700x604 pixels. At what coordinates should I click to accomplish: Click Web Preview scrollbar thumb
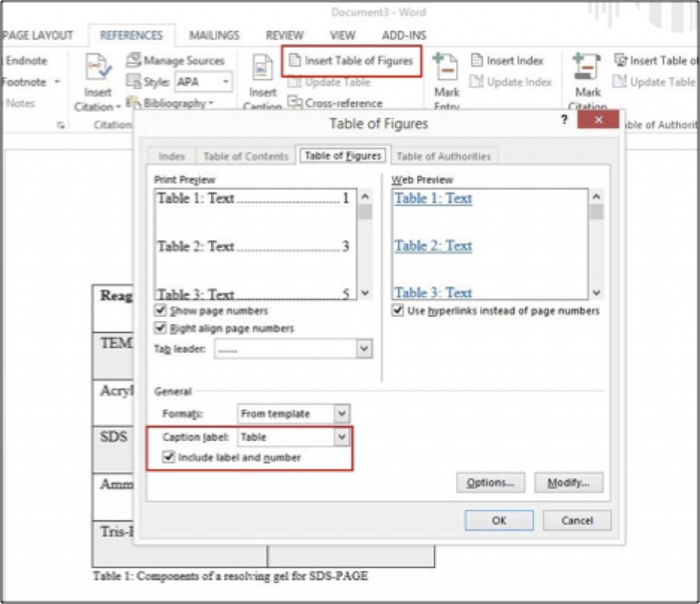click(596, 212)
